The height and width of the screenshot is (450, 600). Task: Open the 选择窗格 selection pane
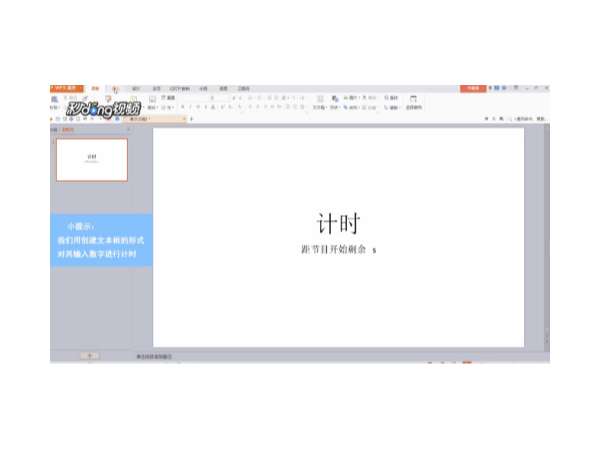tap(412, 101)
